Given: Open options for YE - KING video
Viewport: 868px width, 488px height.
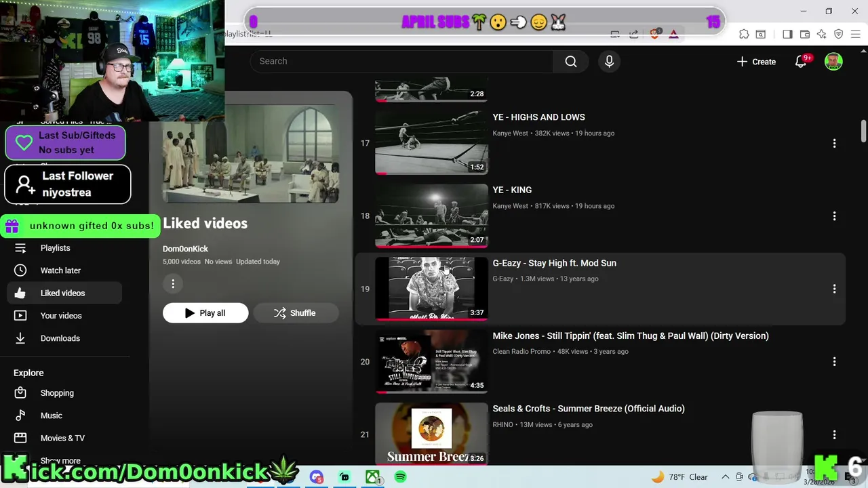Looking at the screenshot, I should tap(834, 216).
